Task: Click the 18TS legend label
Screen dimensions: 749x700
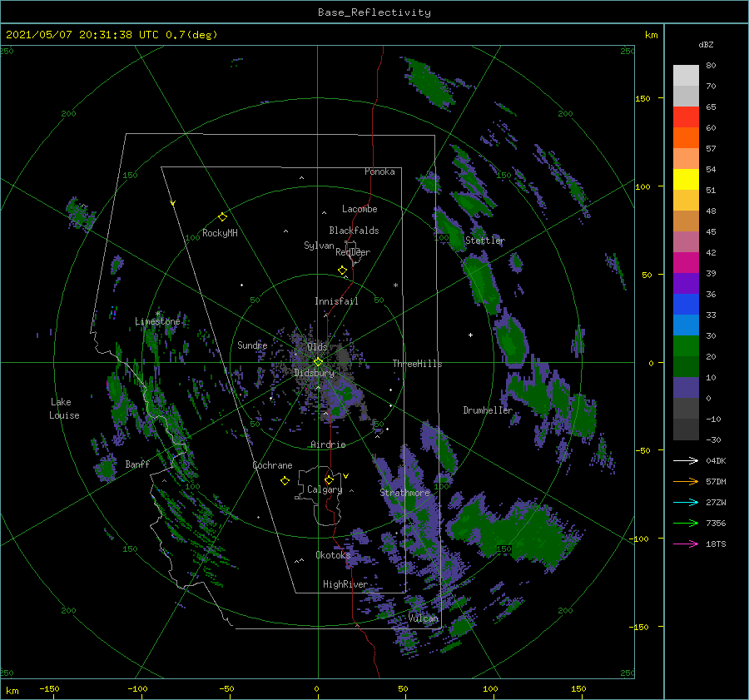Action: (x=716, y=544)
